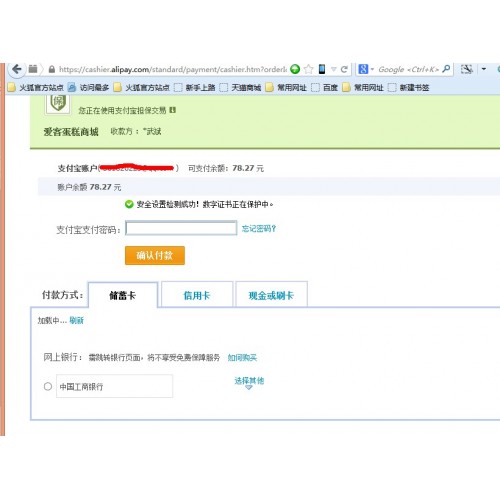Click the 刷新 refresh link
Screen dimensions: 500x500
[x=77, y=321]
